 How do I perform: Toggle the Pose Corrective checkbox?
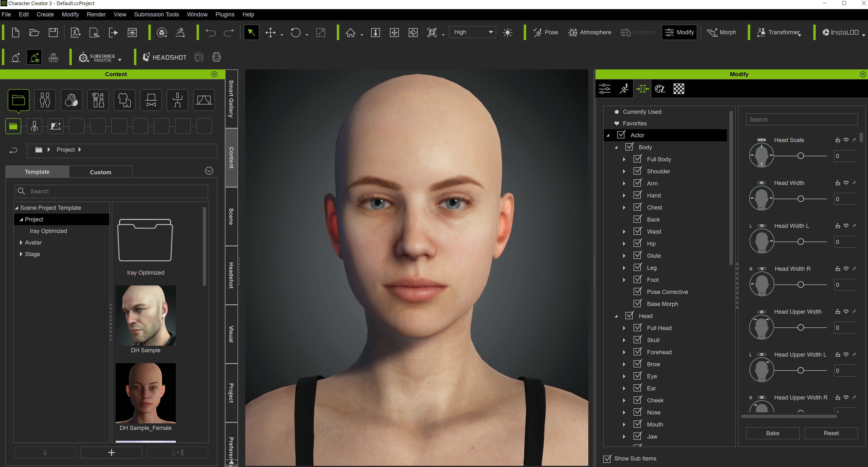click(x=637, y=291)
